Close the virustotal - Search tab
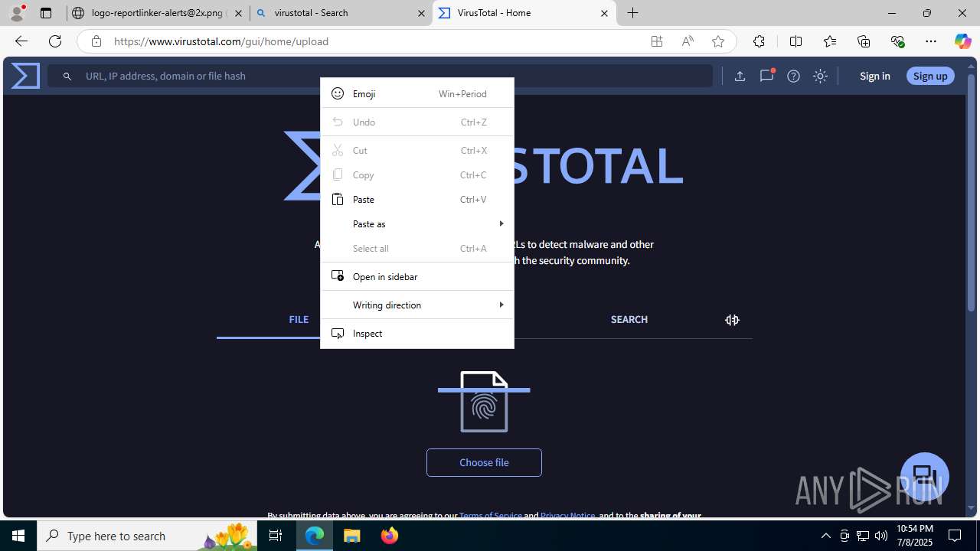The width and height of the screenshot is (980, 551). (x=421, y=13)
